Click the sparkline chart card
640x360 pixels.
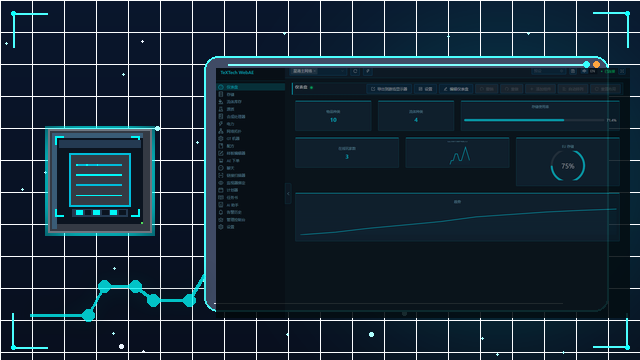(457, 153)
